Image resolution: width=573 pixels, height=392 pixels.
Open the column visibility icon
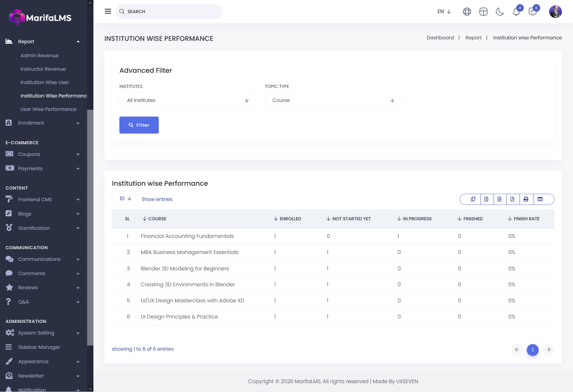540,199
